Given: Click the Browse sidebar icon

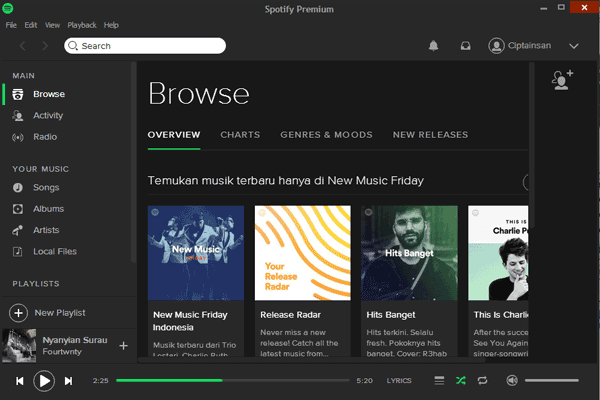Looking at the screenshot, I should [18, 94].
